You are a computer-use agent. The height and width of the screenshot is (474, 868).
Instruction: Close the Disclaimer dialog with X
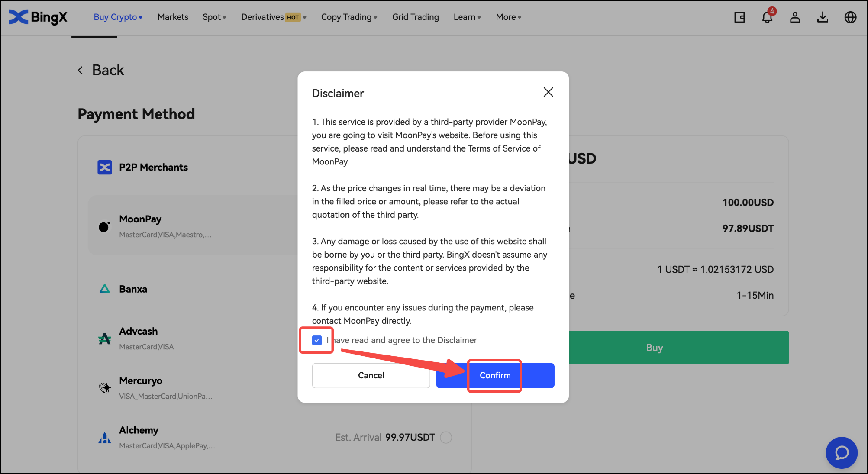[549, 92]
